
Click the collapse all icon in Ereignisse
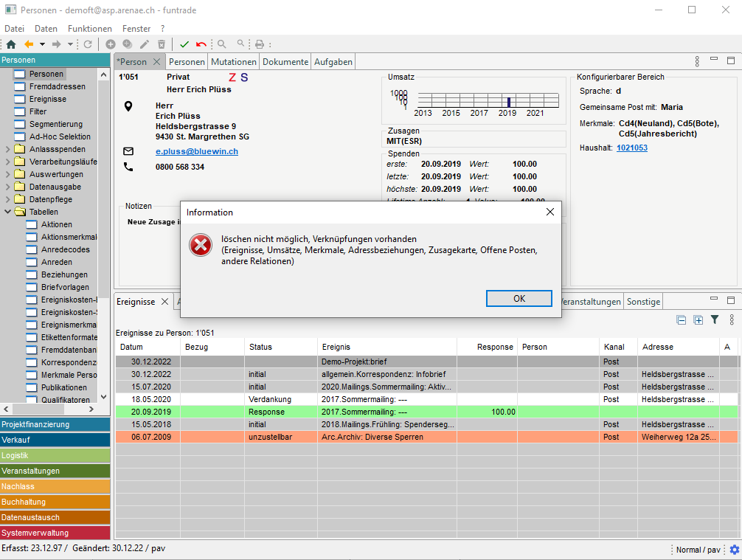(x=682, y=319)
